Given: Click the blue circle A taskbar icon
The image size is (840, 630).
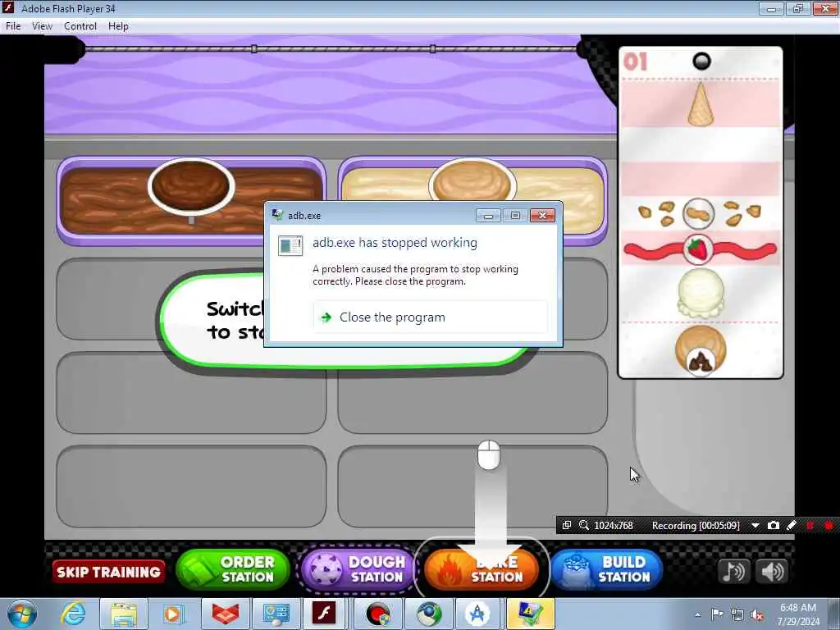Looking at the screenshot, I should pos(478,614).
